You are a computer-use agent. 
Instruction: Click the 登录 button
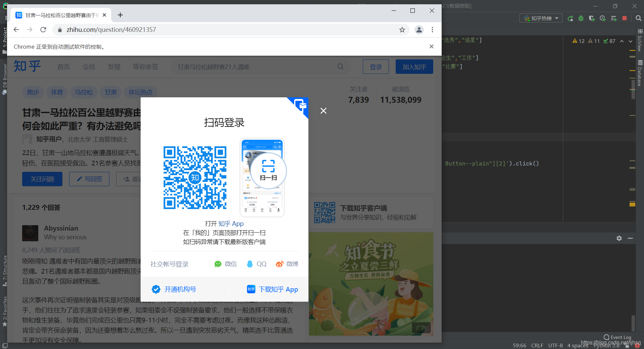point(376,67)
